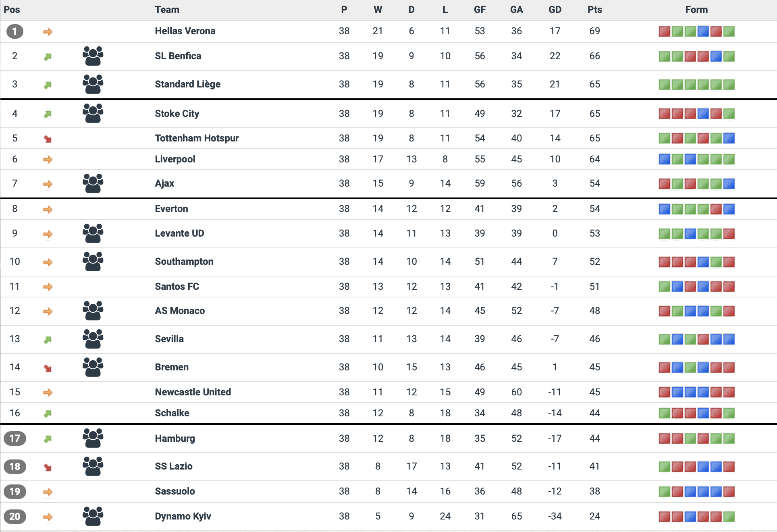Click Everton's first blue form square
The height and width of the screenshot is (532, 777).
pyautogui.click(x=664, y=209)
